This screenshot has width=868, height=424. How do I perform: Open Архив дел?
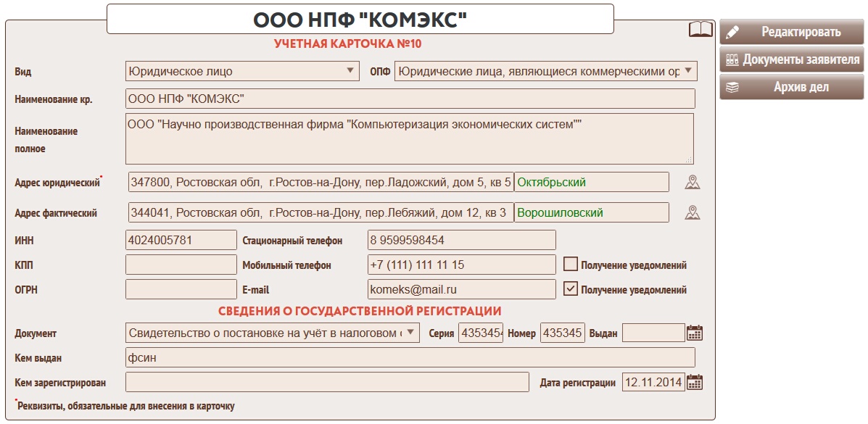point(791,87)
